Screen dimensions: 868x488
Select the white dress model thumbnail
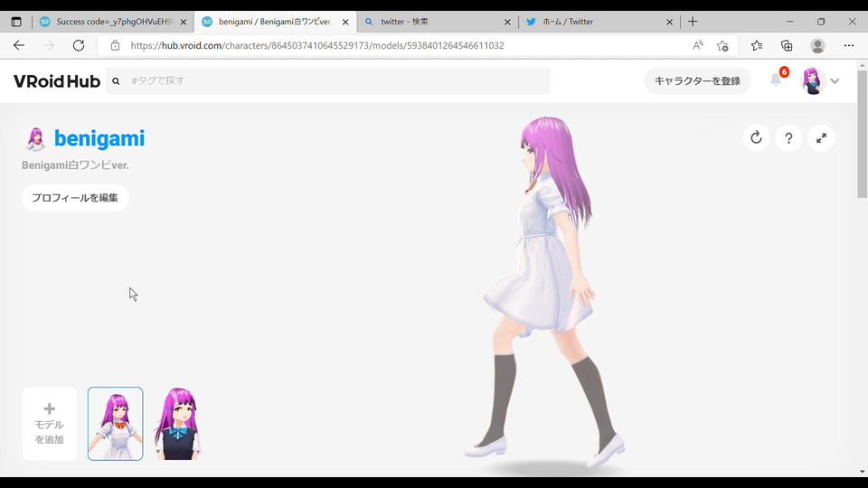point(115,424)
